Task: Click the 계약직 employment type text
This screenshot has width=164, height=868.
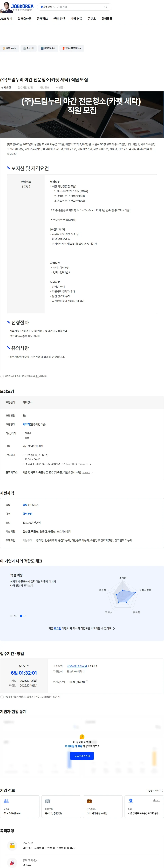Action: pyautogui.click(x=26, y=424)
